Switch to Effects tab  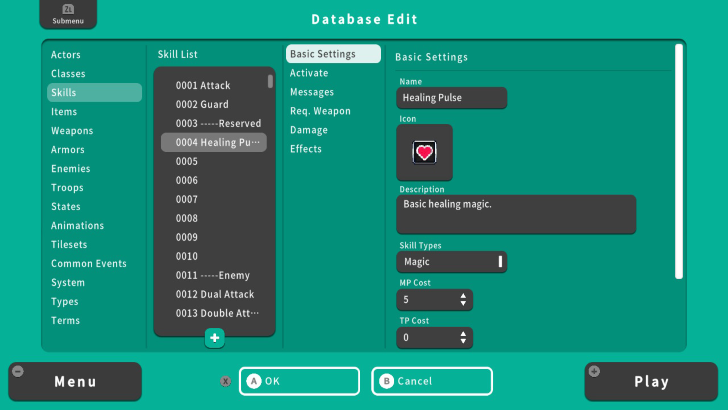[x=333, y=149]
